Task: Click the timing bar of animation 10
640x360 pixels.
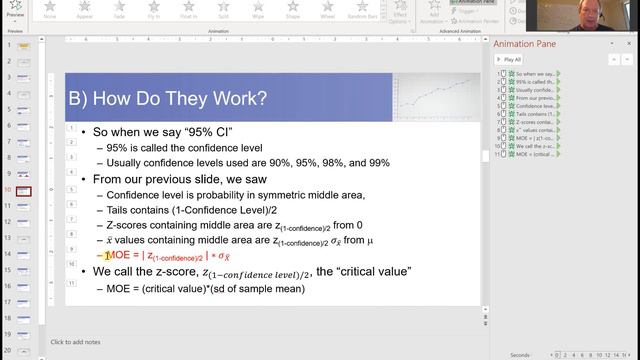Action: [558, 146]
